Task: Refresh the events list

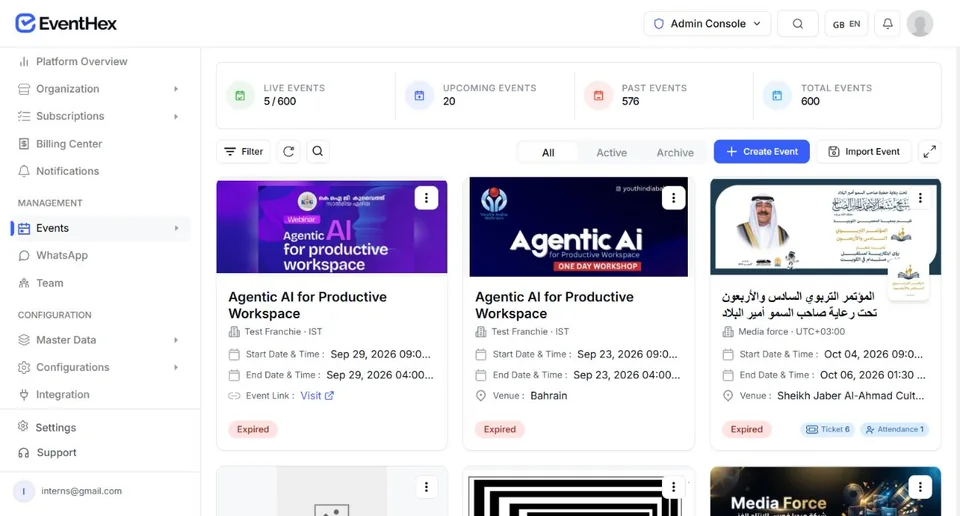Action: click(x=288, y=151)
